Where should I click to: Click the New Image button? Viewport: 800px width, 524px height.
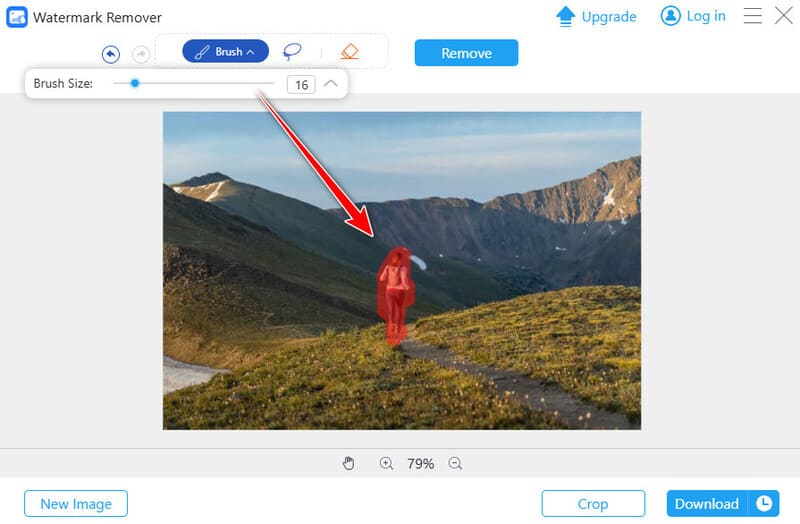pyautogui.click(x=76, y=504)
